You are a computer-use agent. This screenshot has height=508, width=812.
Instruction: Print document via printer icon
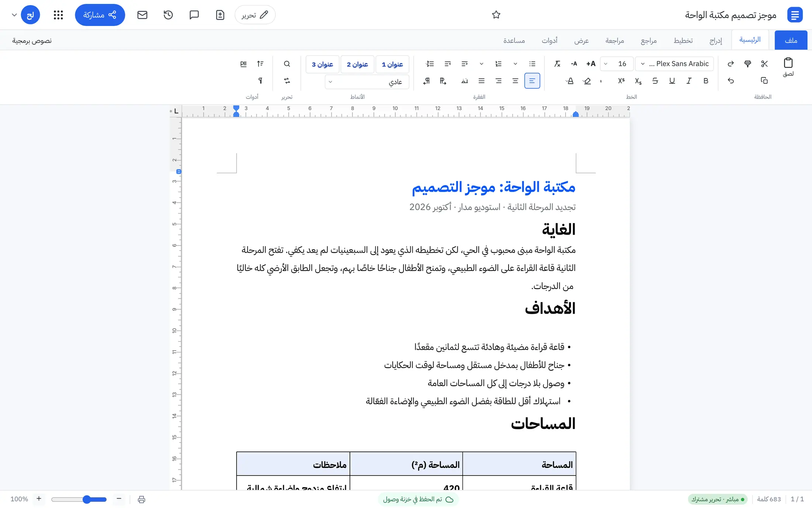point(141,500)
